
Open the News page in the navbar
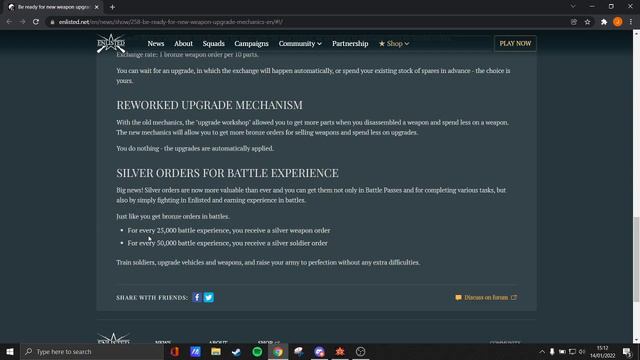click(x=156, y=44)
